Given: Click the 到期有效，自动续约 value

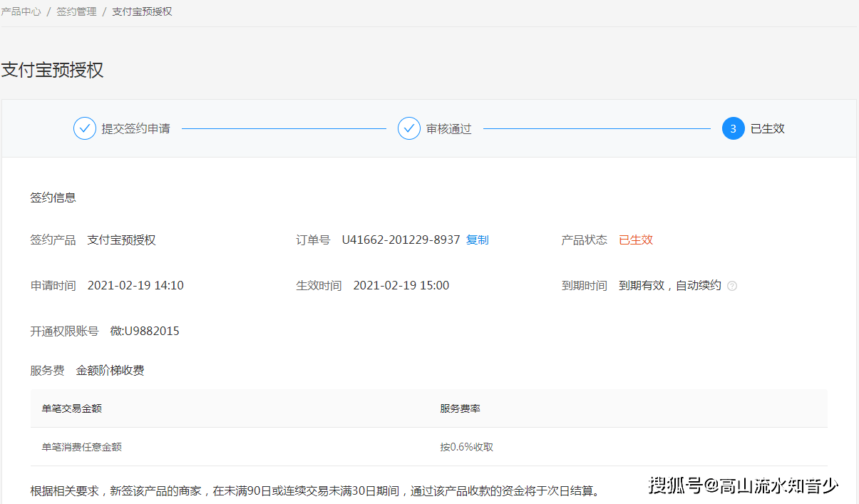Looking at the screenshot, I should (670, 286).
